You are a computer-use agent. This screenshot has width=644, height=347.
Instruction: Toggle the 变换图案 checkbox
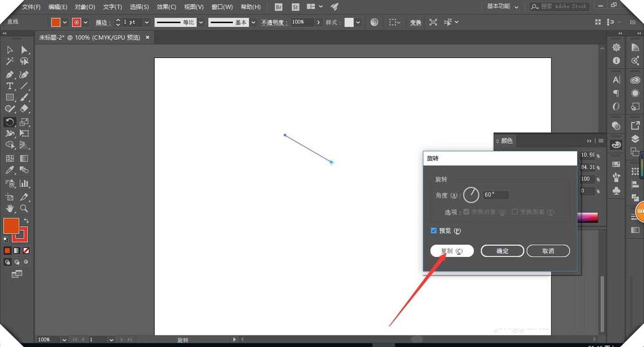tap(515, 212)
